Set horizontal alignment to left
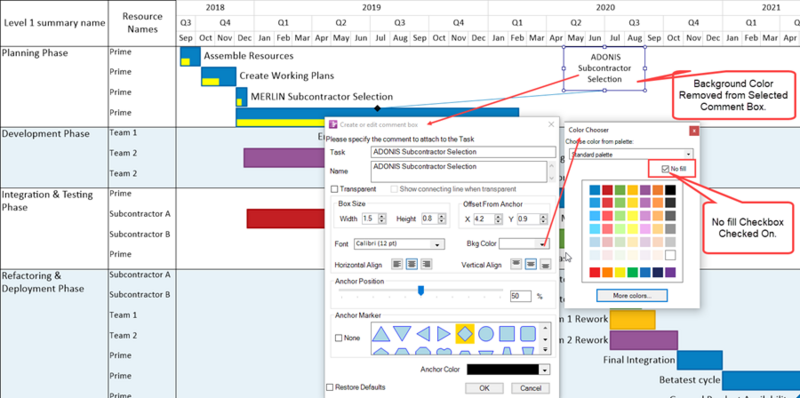 pyautogui.click(x=396, y=264)
